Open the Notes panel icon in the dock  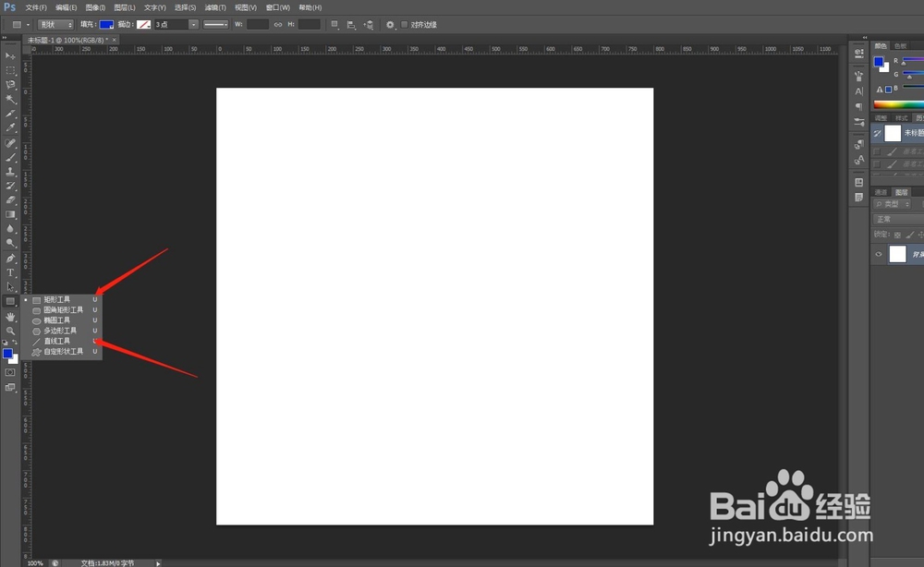click(858, 198)
